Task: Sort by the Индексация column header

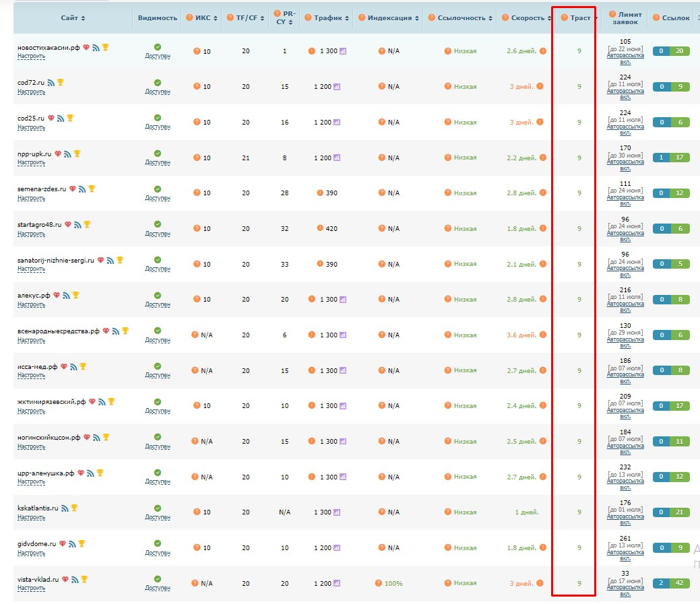Action: pos(393,18)
